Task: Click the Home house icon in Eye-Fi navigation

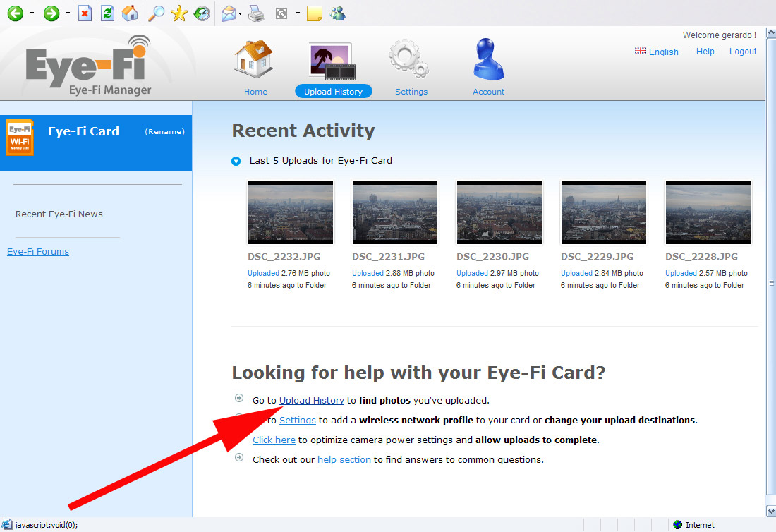Action: click(254, 59)
